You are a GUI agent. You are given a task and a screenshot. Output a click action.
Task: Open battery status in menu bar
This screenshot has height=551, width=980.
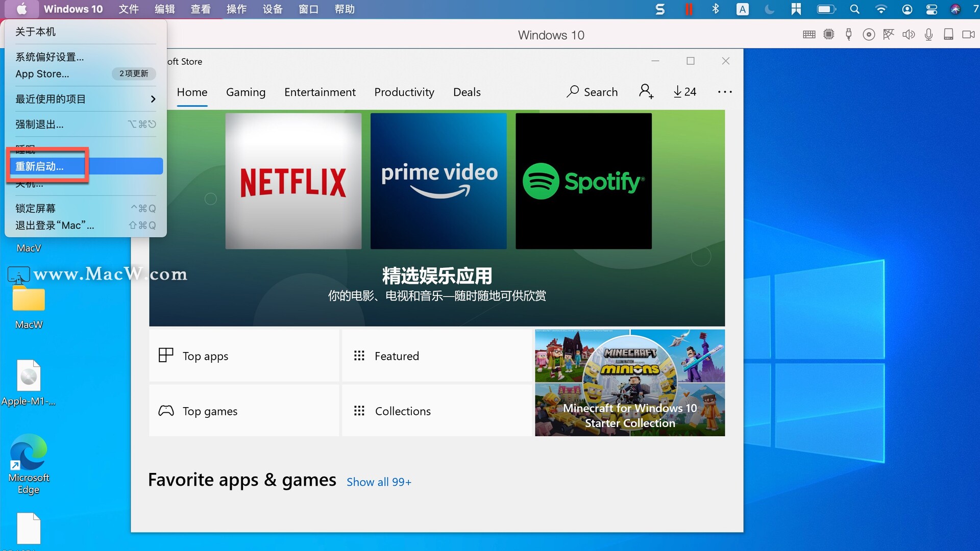(x=826, y=9)
